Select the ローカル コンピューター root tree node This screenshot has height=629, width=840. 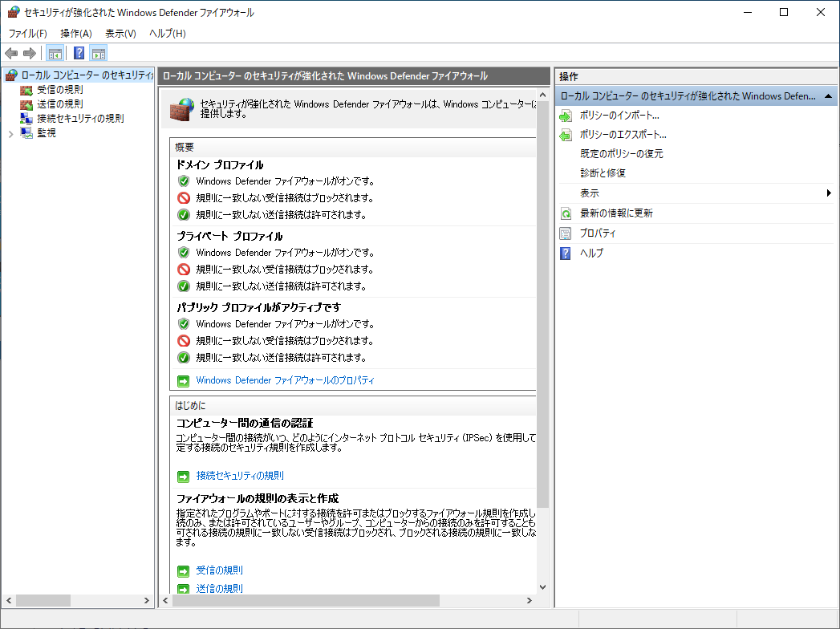click(x=87, y=75)
